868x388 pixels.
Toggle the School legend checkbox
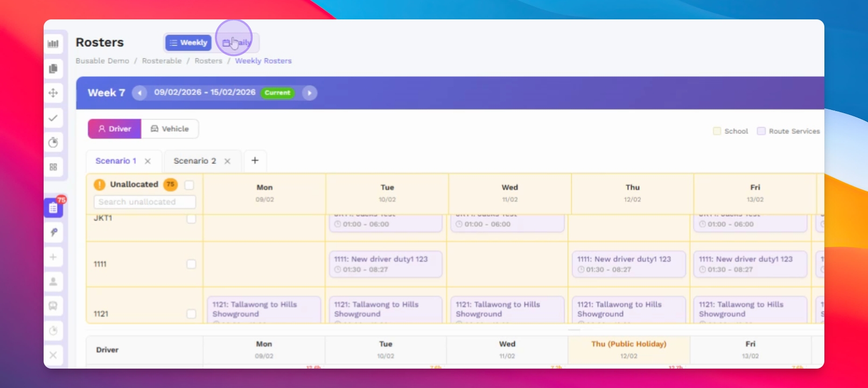pyautogui.click(x=717, y=131)
